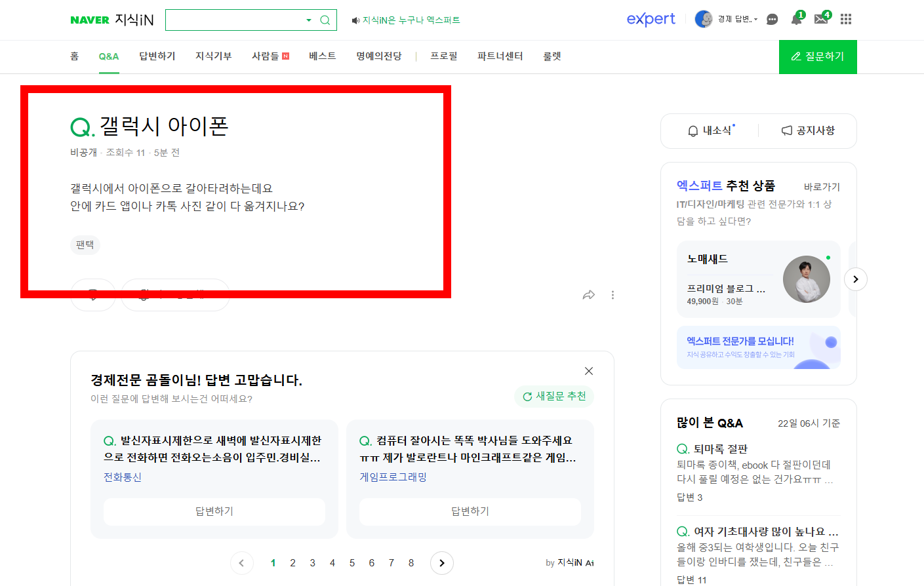Image resolution: width=924 pixels, height=586 pixels.
Task: Click the share arrow icon
Action: coord(589,295)
